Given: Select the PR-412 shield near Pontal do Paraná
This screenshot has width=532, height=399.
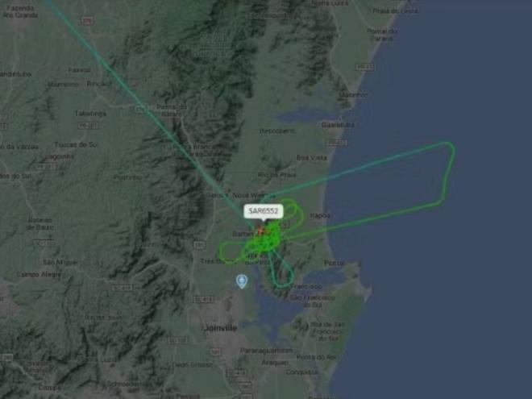Looking at the screenshot, I should pyautogui.click(x=366, y=67).
